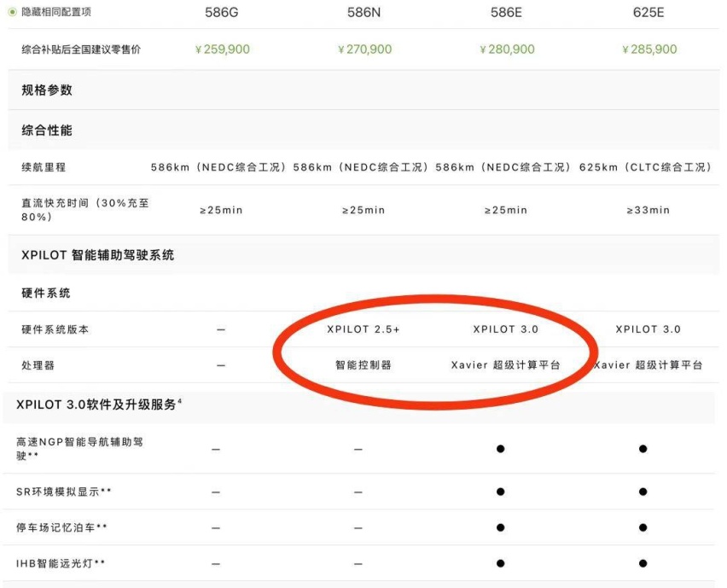Click the 综合补贴后全国建议零售价 row label
This screenshot has width=727, height=588.
(x=81, y=49)
